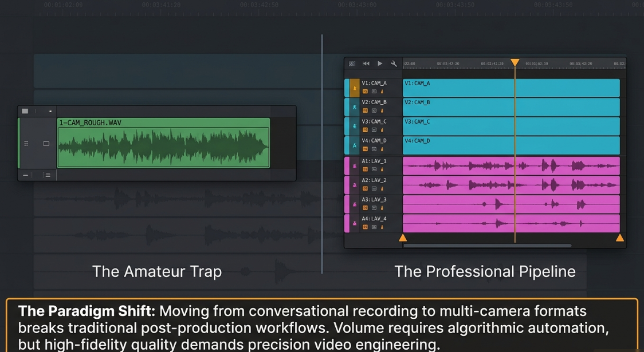644x352 pixels.
Task: Click the orange marker icon on A4:LAV_4
Action: tap(382, 227)
